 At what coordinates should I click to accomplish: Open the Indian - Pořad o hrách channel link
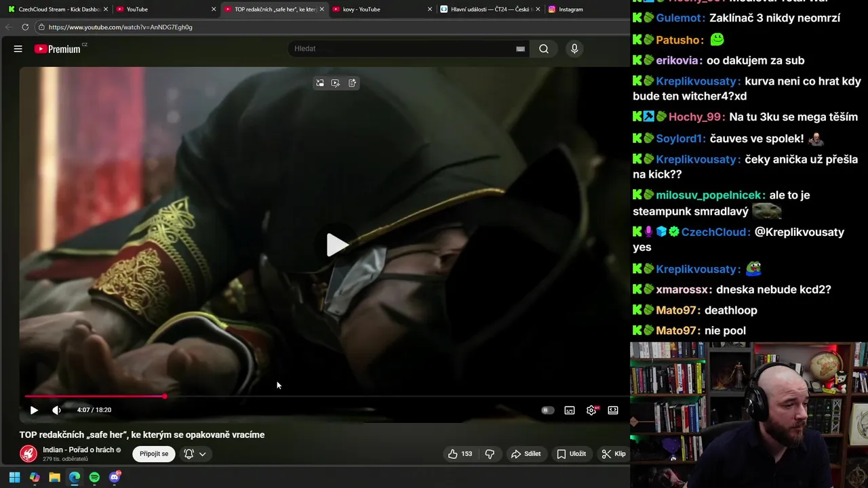pyautogui.click(x=78, y=450)
